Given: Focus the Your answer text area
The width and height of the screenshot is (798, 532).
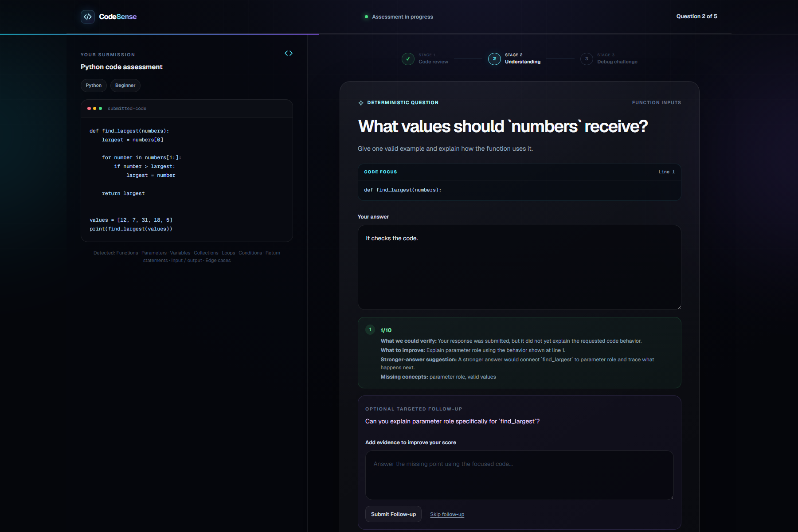Looking at the screenshot, I should pos(519,267).
